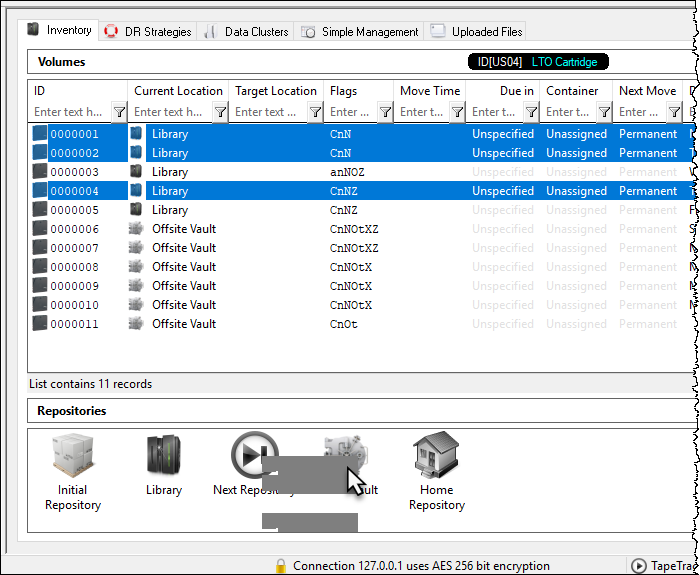Select flags CnNZ in row 0000005
The width and height of the screenshot is (700, 575).
(343, 210)
